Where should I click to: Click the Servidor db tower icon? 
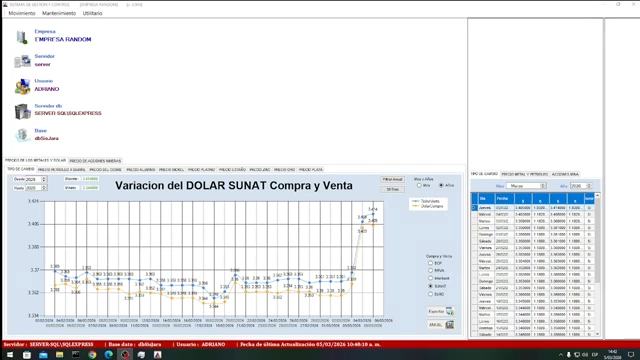pyautogui.click(x=22, y=111)
